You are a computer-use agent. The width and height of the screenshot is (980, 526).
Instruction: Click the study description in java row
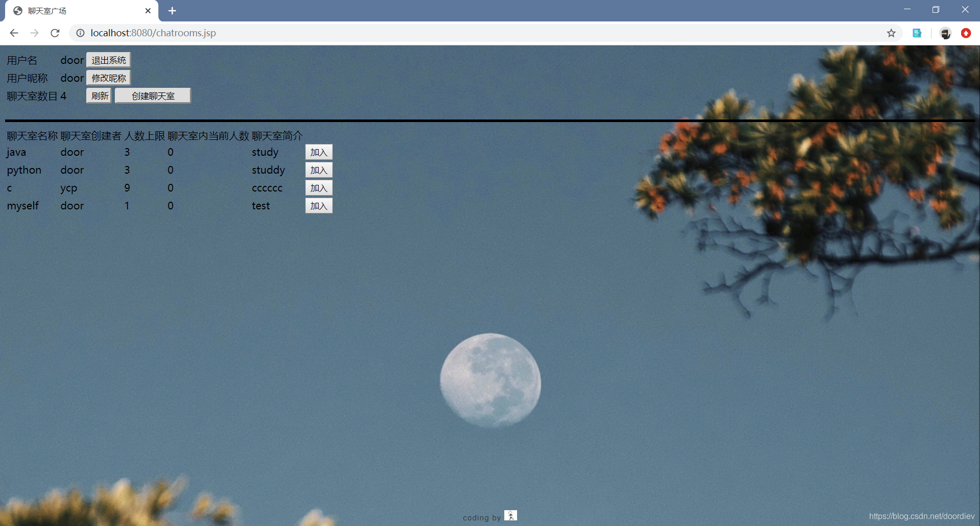[x=265, y=153]
